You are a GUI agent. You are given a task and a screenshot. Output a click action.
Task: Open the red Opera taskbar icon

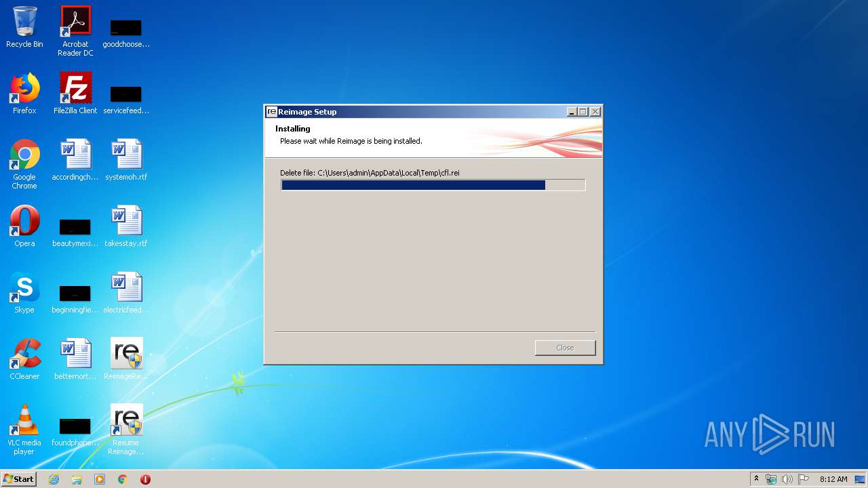pyautogui.click(x=145, y=479)
